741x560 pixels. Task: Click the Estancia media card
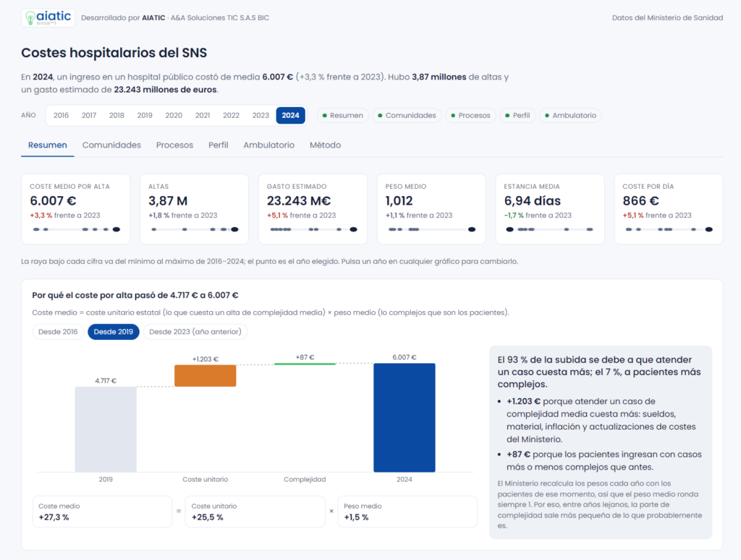point(550,209)
